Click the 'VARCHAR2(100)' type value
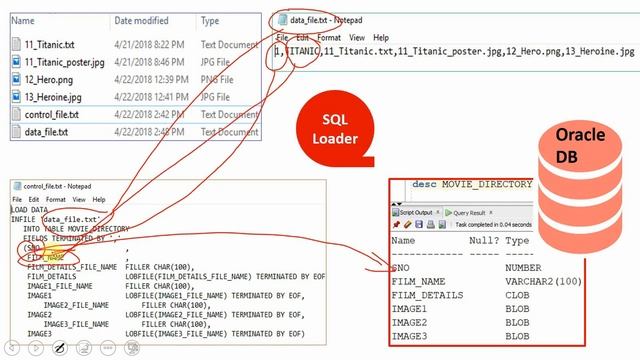The image size is (640, 360). 543,282
